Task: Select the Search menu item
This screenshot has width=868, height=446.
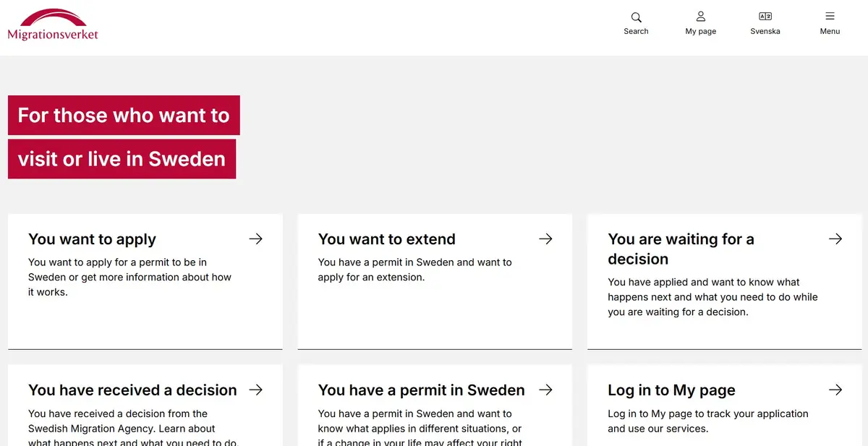Action: pyautogui.click(x=636, y=24)
